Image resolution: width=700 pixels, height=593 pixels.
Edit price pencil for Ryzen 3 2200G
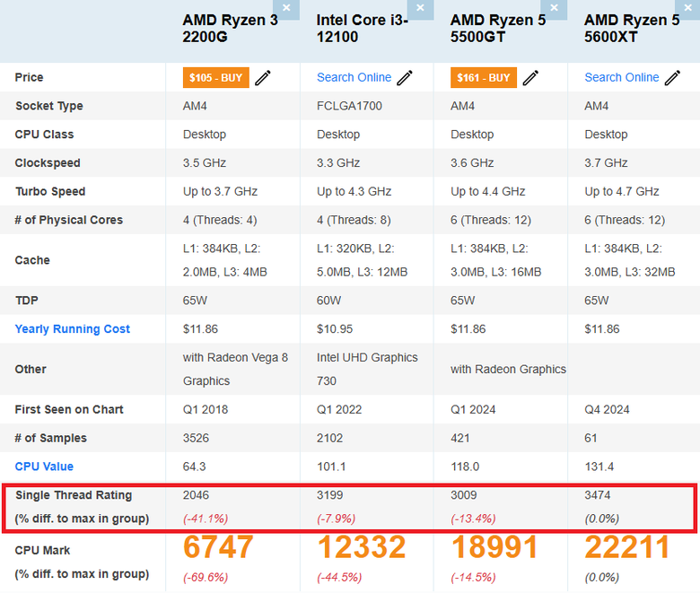tap(263, 78)
